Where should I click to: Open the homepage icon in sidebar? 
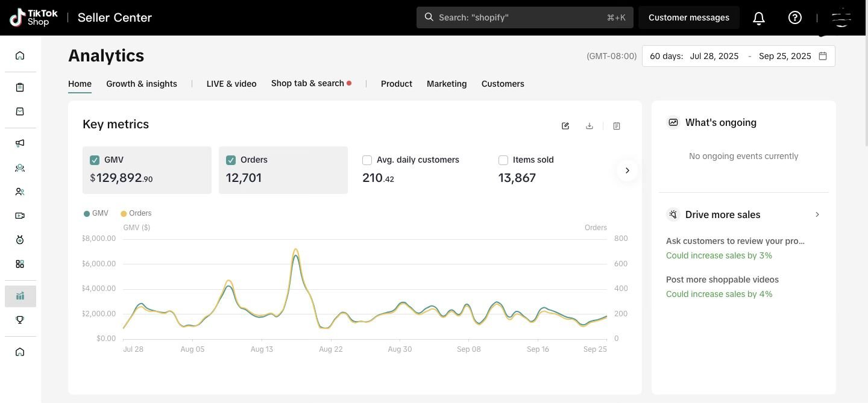[20, 55]
